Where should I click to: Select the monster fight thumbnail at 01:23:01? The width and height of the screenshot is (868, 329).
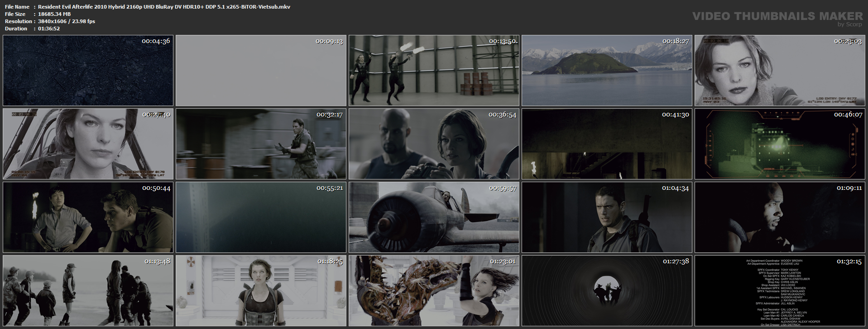pos(434,290)
